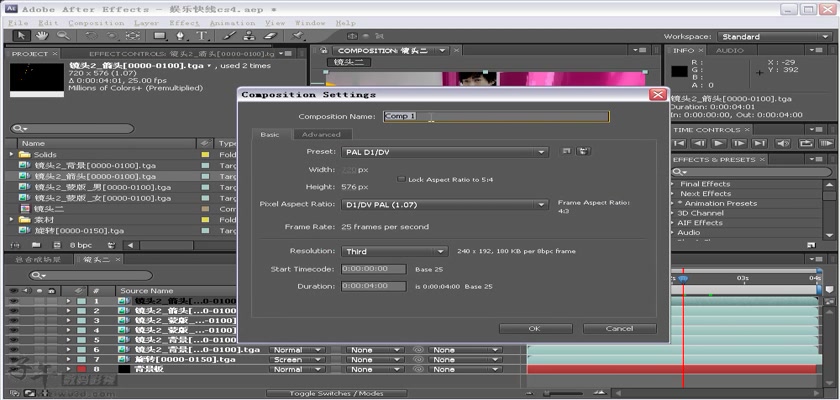This screenshot has width=840, height=400.
Task: Hide layer 5 with its eye icon
Action: (13, 339)
